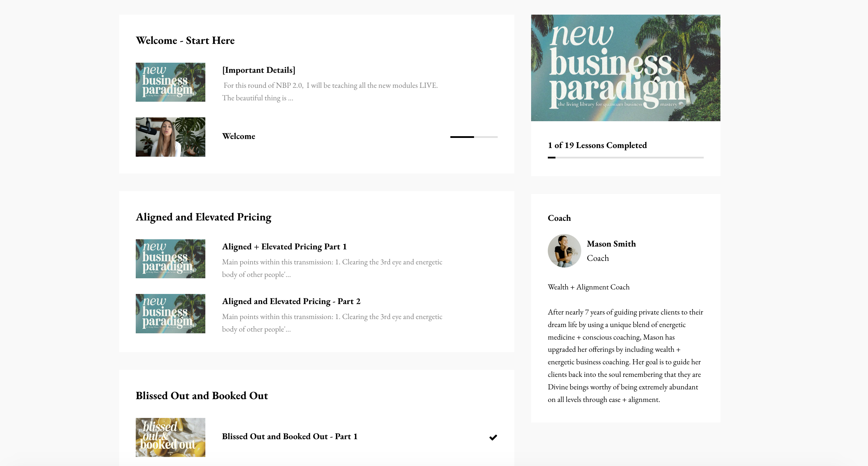The height and width of the screenshot is (466, 868).
Task: Click the Blissed Out and Booked Out heading
Action: coord(202,396)
